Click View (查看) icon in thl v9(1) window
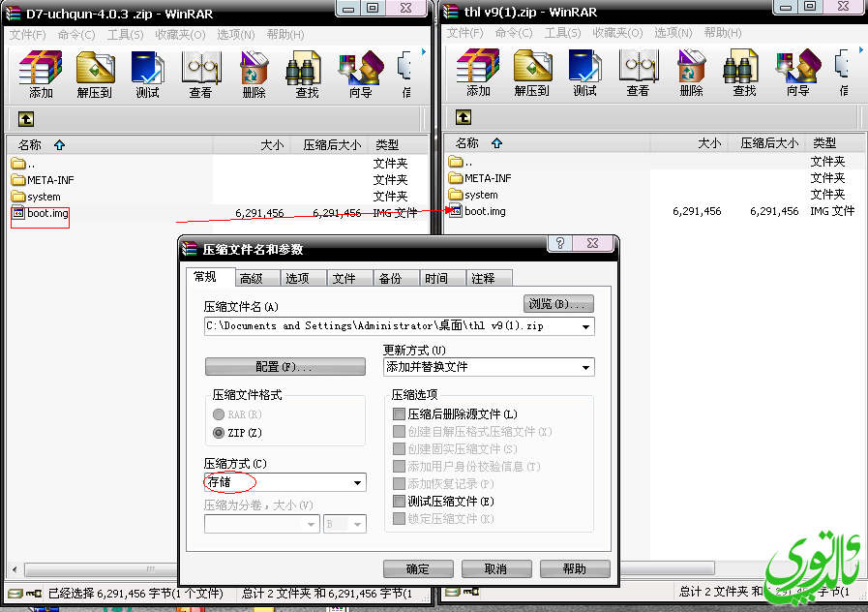 coord(638,73)
